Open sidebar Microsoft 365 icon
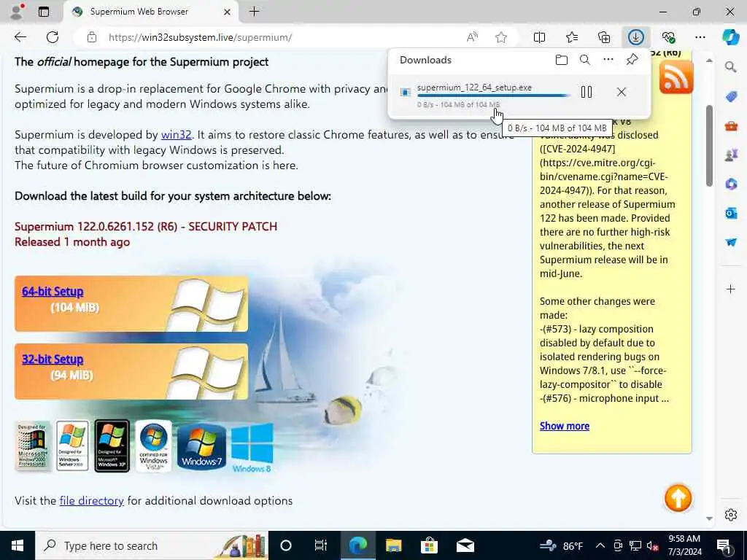Viewport: 747px width, 560px height. tap(731, 184)
